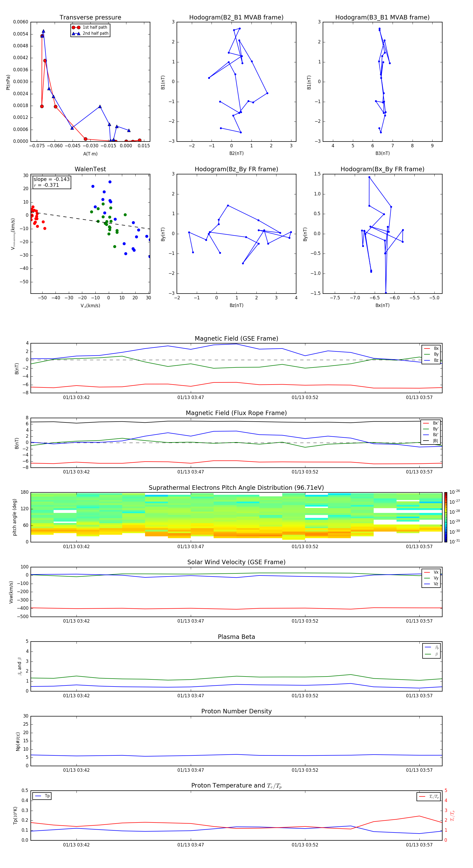Click the '01/13 03:42' tick under the Proton Temperature panel
Image resolution: width=473 pixels, height=868 pixels.
tap(76, 845)
